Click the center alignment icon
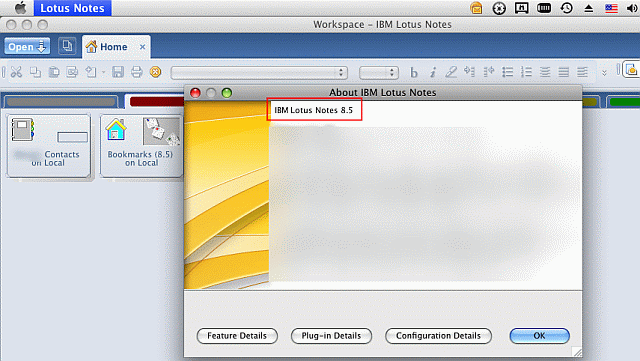This screenshot has width=640, height=361. coord(545,72)
